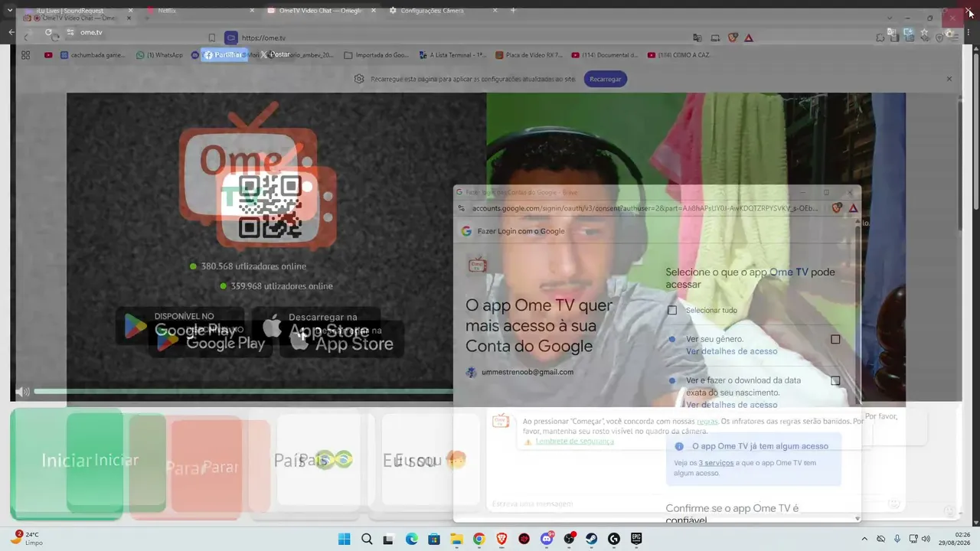980x551 pixels.
Task: Click the accounts.google.com URL in the popup
Action: click(645, 207)
